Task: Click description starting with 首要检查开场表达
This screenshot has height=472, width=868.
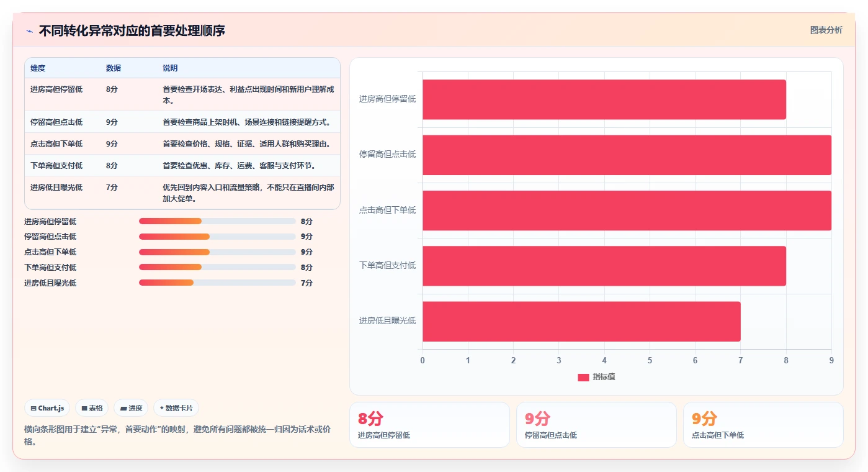Action: click(248, 95)
